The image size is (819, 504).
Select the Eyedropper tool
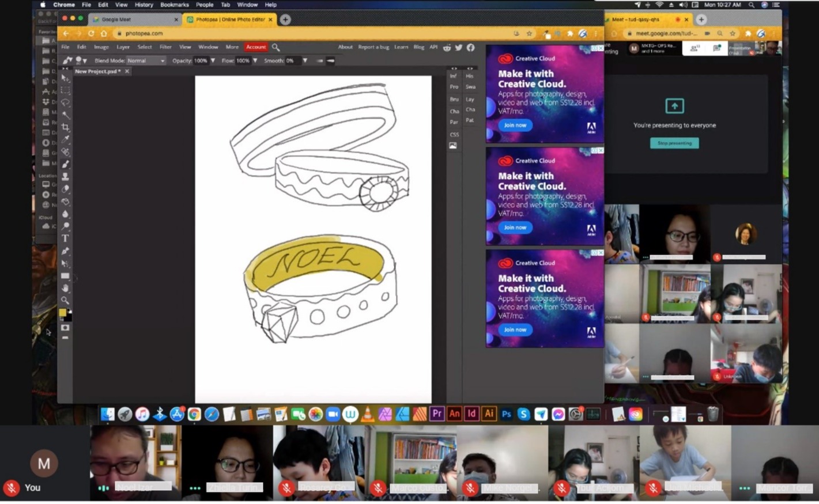click(x=66, y=139)
